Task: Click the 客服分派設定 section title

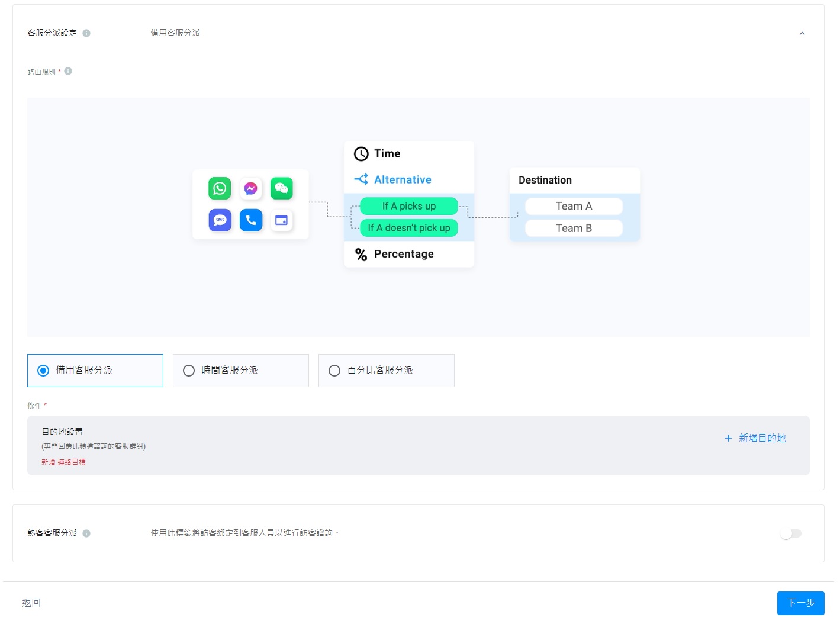Action: [x=52, y=33]
